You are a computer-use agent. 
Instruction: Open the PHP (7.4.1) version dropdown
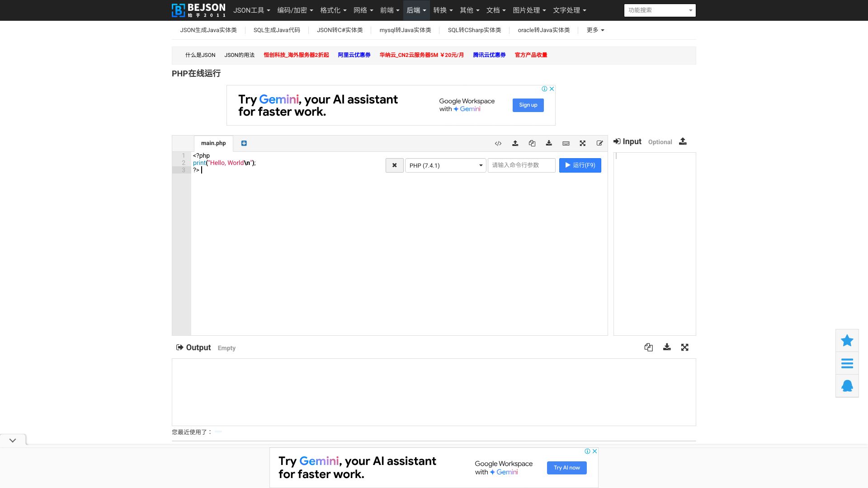445,165
